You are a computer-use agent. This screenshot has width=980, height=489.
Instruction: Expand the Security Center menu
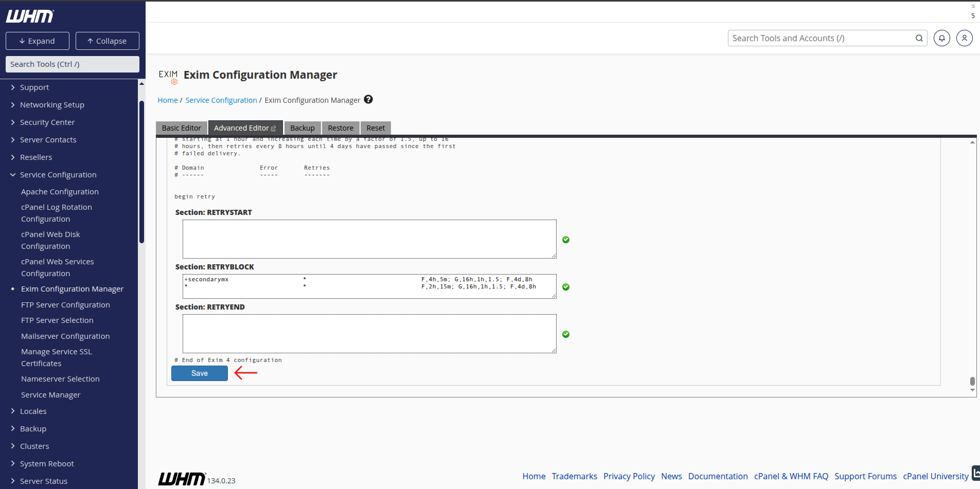point(47,122)
